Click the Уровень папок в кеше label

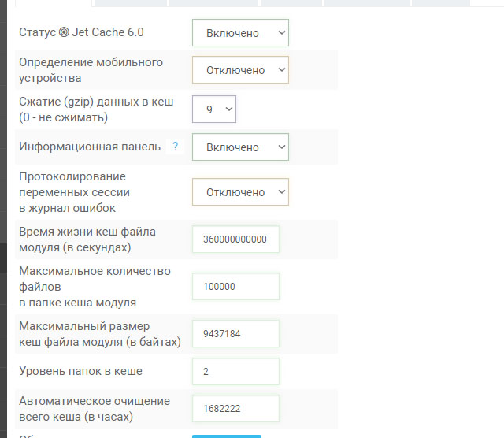tap(80, 371)
